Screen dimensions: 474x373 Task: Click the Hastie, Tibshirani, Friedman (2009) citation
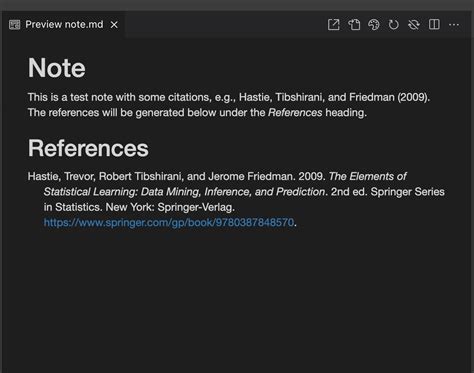(x=334, y=97)
